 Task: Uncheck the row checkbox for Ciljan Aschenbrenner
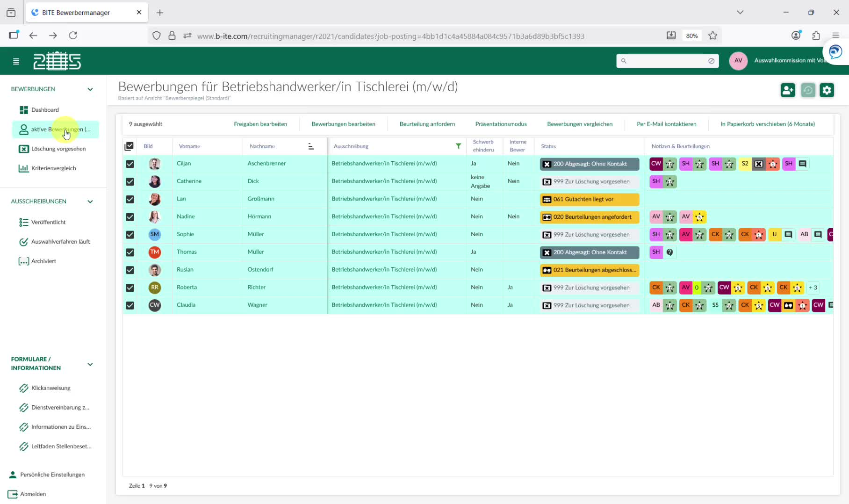pyautogui.click(x=130, y=164)
